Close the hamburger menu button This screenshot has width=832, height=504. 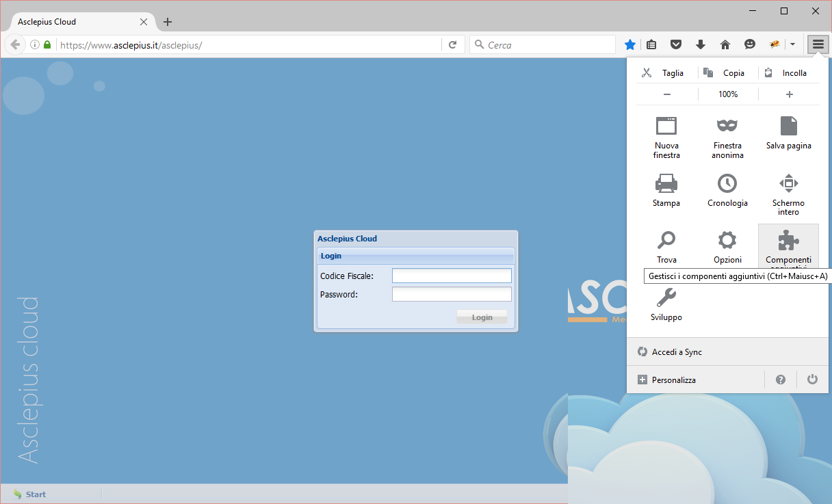(x=818, y=44)
